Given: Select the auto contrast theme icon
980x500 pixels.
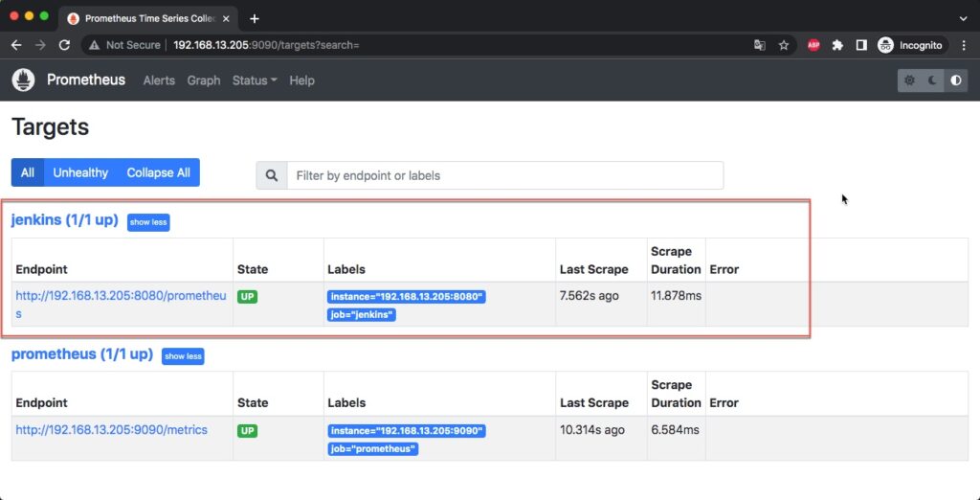Looking at the screenshot, I should point(956,80).
